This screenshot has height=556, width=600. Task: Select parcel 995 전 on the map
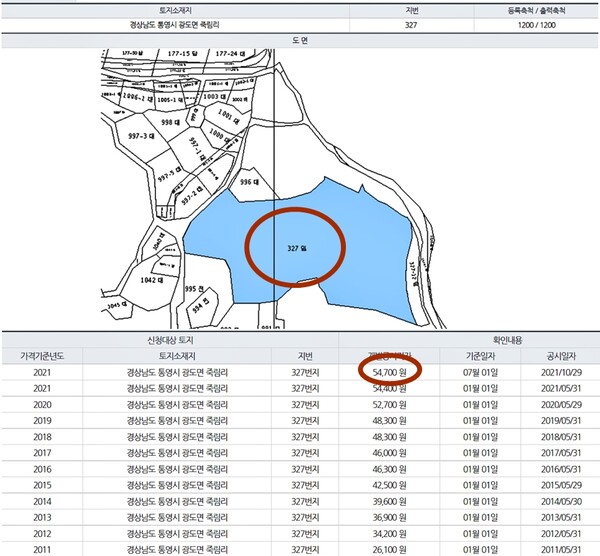pyautogui.click(x=195, y=290)
